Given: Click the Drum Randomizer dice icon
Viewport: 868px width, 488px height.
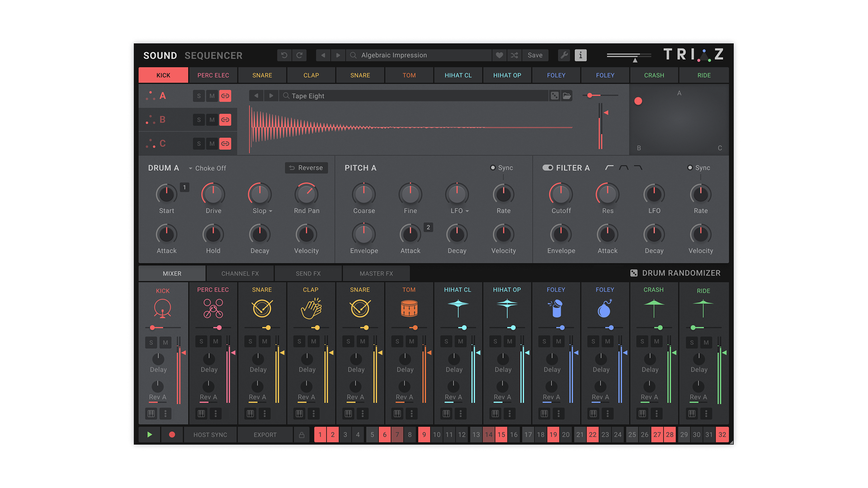Looking at the screenshot, I should [x=634, y=273].
